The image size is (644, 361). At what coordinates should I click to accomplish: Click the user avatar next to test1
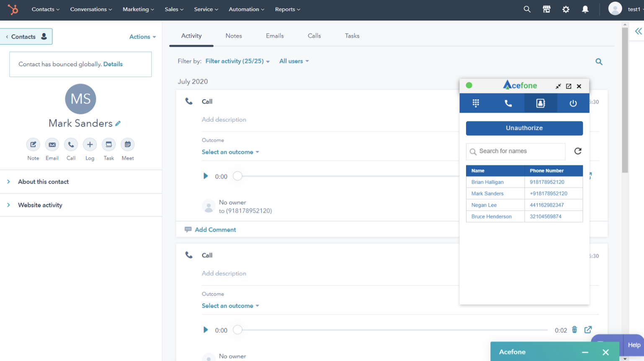tap(615, 9)
